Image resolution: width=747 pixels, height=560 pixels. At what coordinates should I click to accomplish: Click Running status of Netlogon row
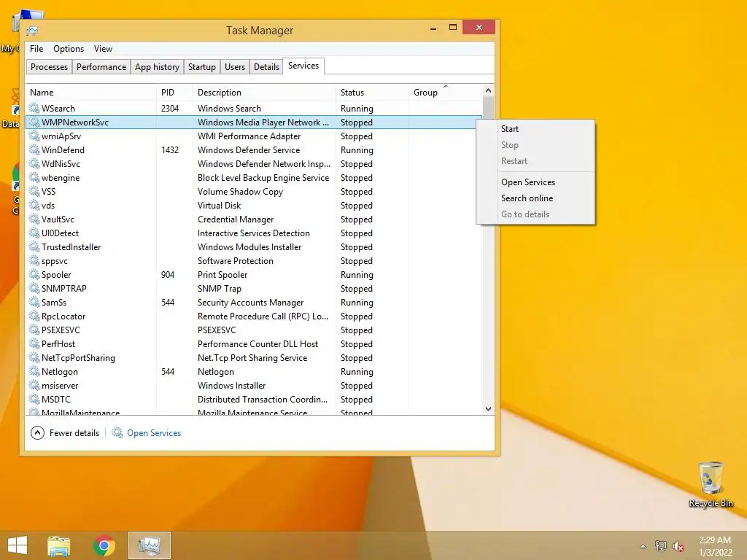[x=357, y=372]
